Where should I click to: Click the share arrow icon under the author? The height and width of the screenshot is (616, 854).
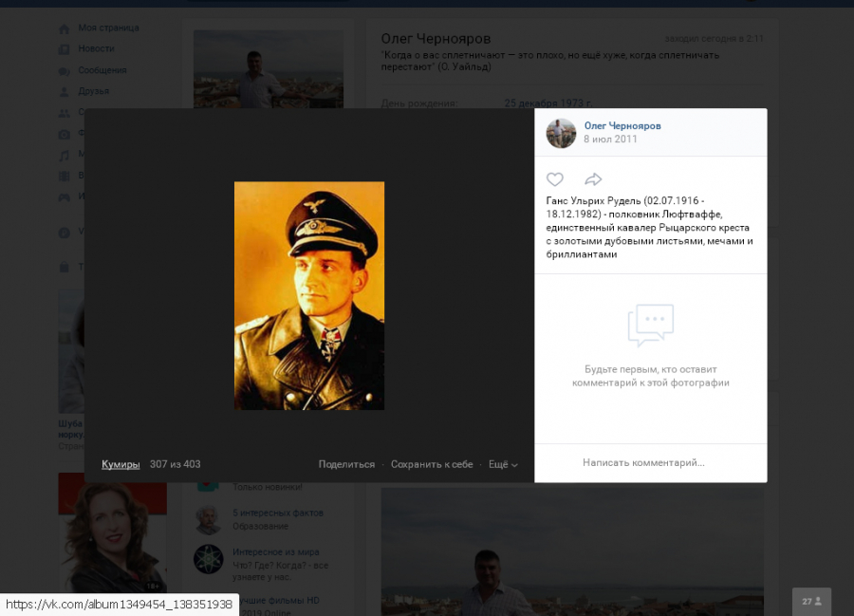[592, 179]
